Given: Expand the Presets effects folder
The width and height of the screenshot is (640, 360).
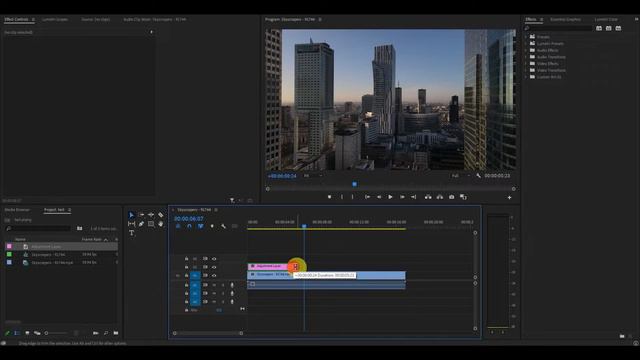Looking at the screenshot, I should (526, 37).
